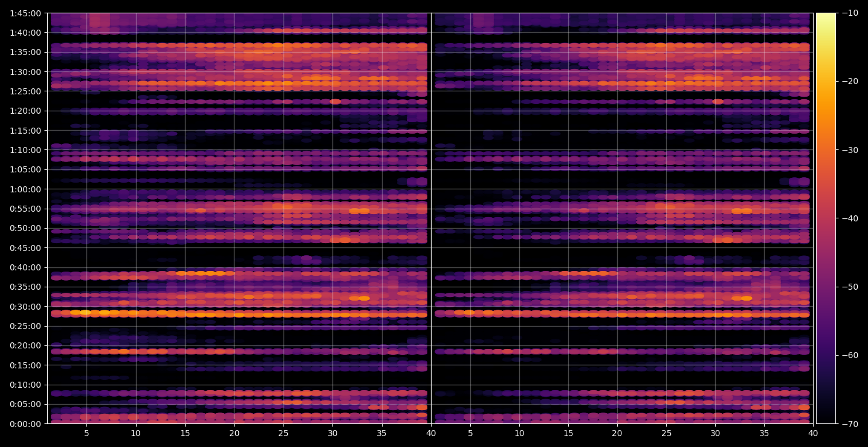Click the 0:00:00 time axis label
The image size is (868, 447).
point(25,424)
